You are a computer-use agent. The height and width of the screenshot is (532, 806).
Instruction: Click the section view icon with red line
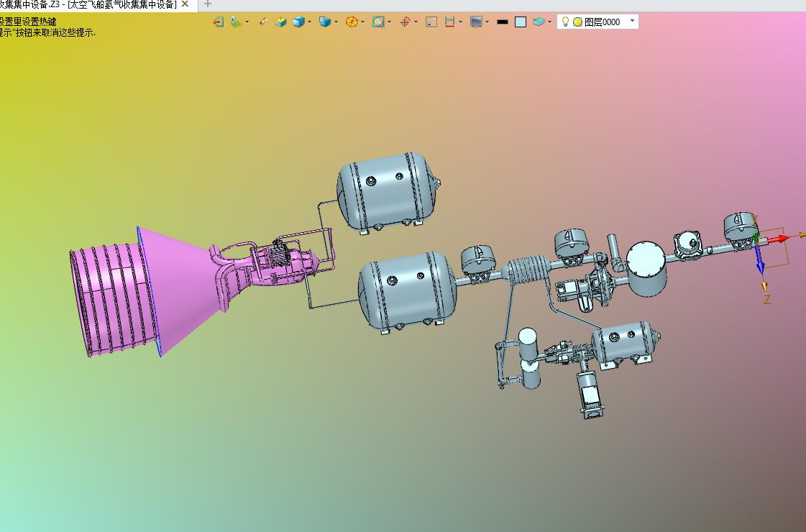(x=450, y=22)
